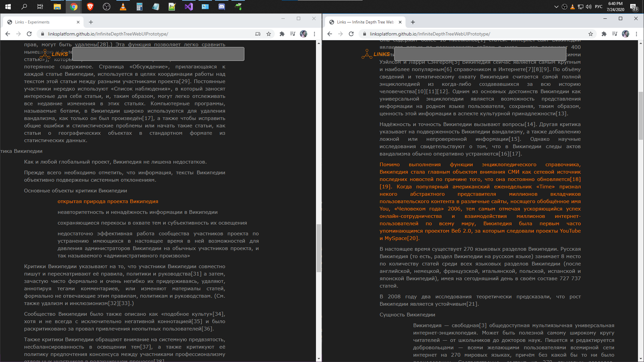The height and width of the screenshot is (362, 644).
Task: Click the LINKS logo in the left page
Action: pyautogui.click(x=54, y=54)
